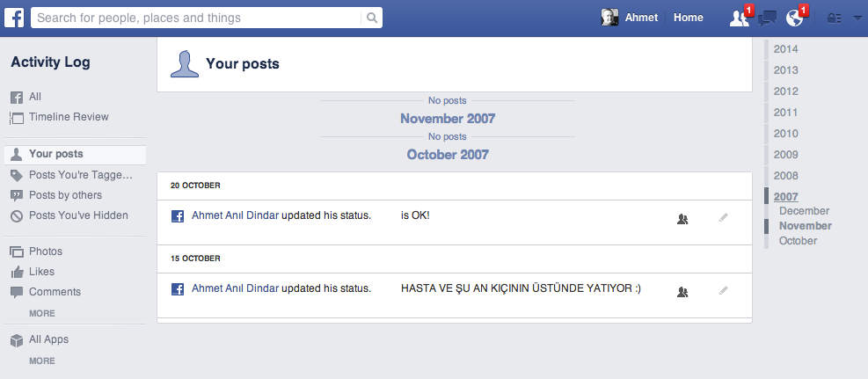This screenshot has height=379, width=868.
Task: Select Your posts filter
Action: tap(75, 155)
